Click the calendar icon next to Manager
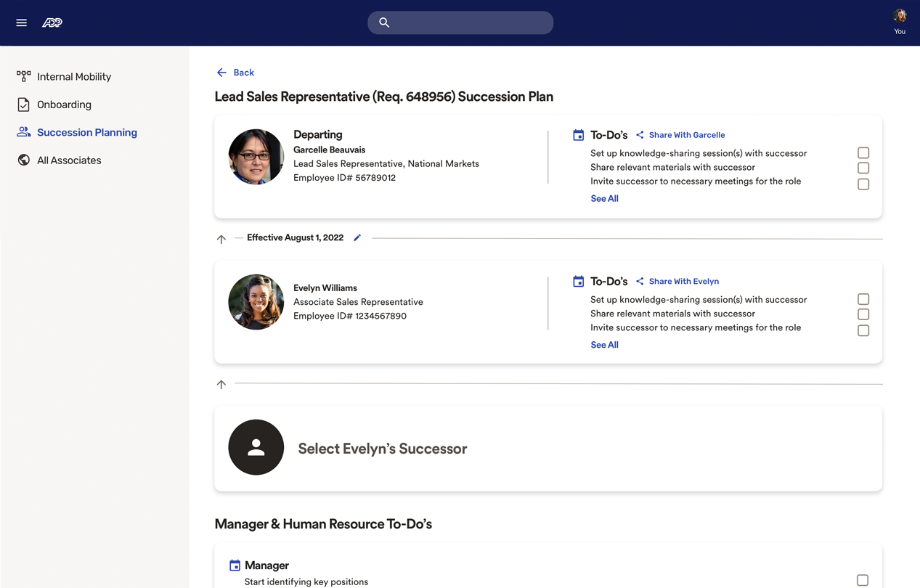This screenshot has height=588, width=920. click(x=235, y=565)
